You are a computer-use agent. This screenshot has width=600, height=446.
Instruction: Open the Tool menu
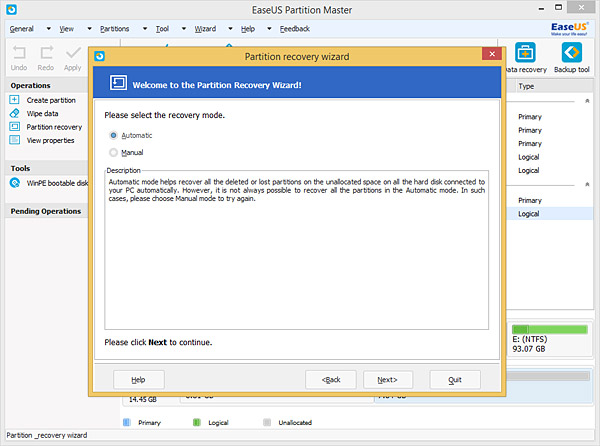tap(162, 29)
